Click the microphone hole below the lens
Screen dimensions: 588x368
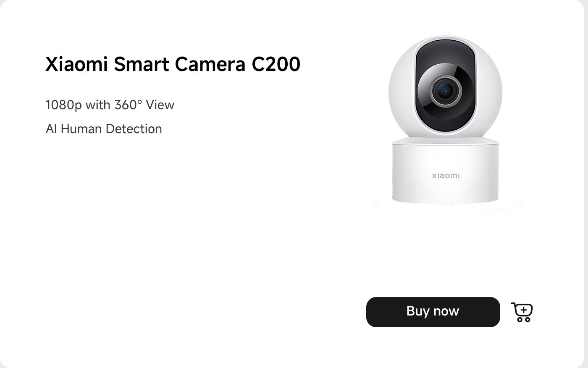445,111
